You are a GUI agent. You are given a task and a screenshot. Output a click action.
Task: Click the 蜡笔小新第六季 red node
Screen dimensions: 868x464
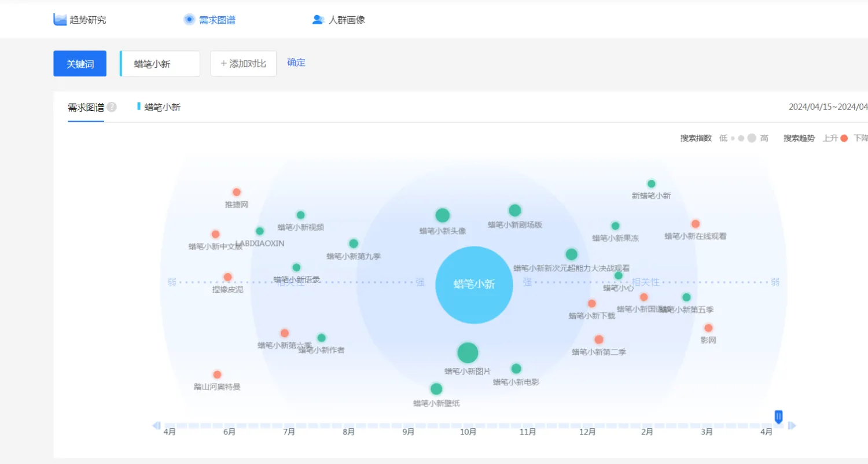pyautogui.click(x=285, y=333)
